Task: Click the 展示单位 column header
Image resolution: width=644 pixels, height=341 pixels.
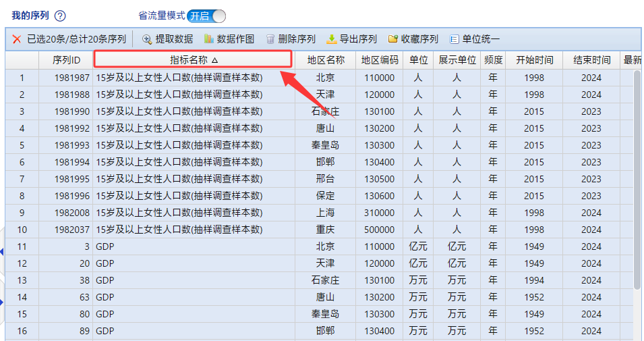Action: [457, 60]
